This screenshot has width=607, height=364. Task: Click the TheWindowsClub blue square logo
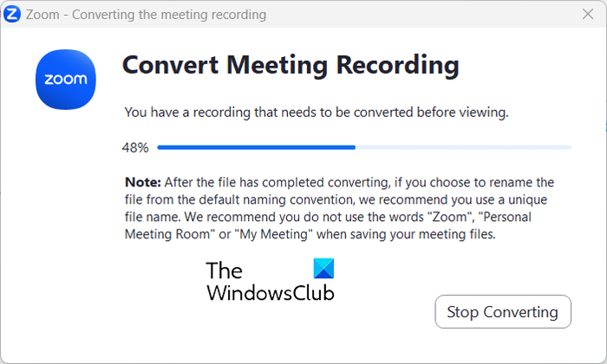coord(323,270)
